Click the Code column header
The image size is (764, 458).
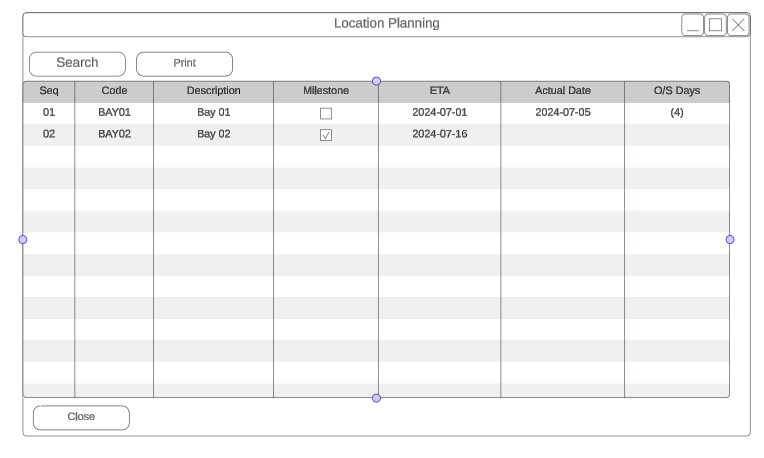point(114,91)
